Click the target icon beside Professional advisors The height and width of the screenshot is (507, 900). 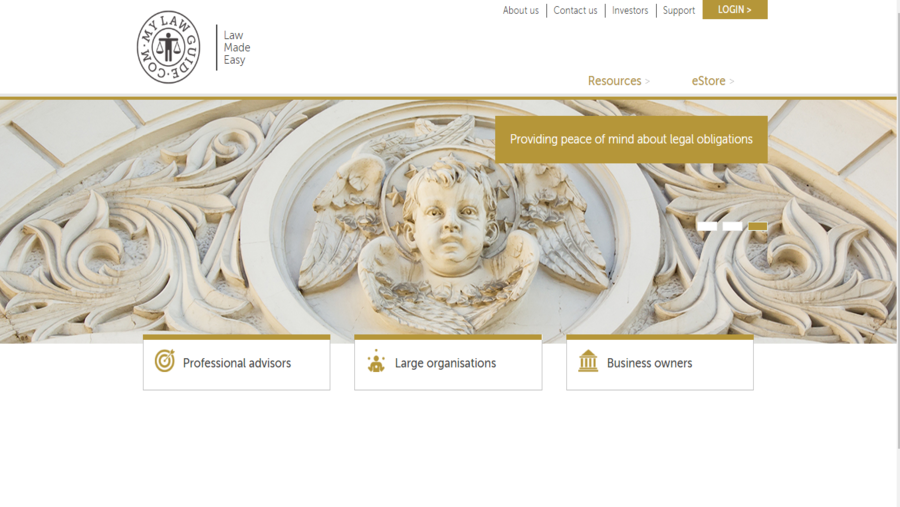tap(165, 361)
